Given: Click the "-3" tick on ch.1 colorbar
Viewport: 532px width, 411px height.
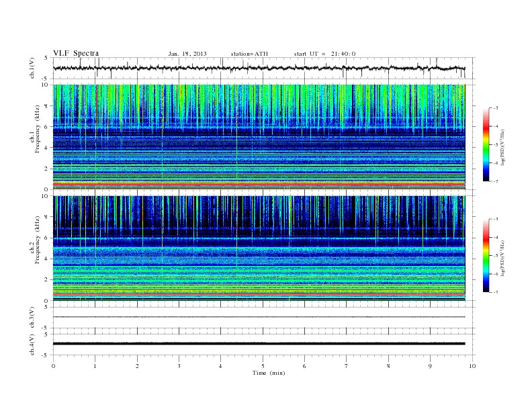Looking at the screenshot, I should (x=495, y=108).
